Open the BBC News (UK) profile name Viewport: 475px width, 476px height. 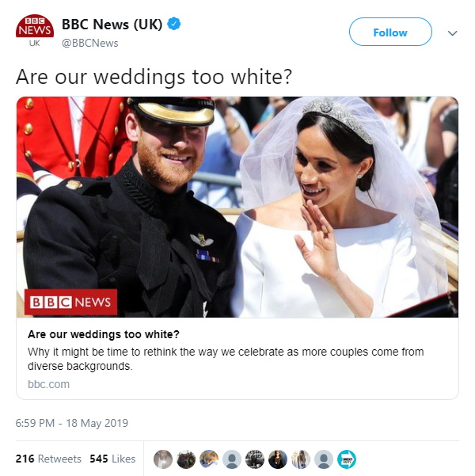pyautogui.click(x=112, y=25)
